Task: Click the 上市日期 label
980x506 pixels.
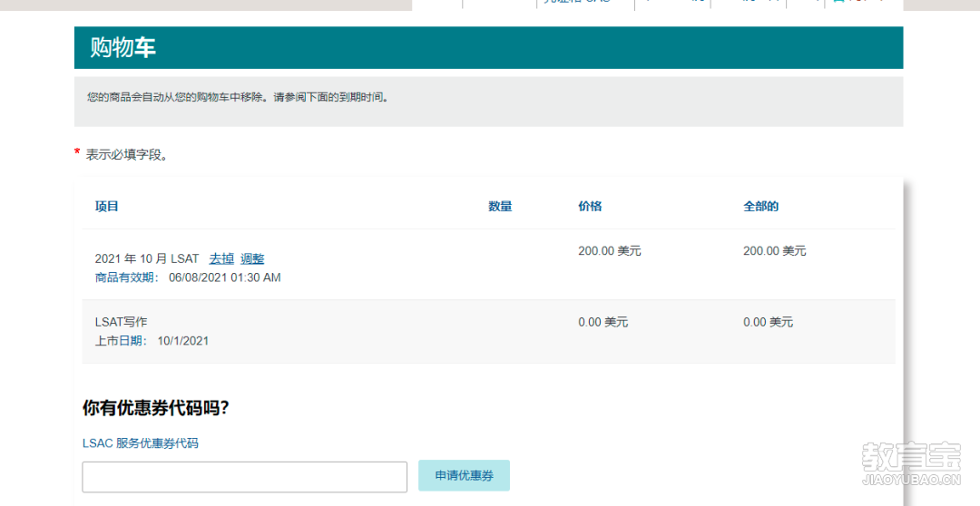Action: (122, 340)
